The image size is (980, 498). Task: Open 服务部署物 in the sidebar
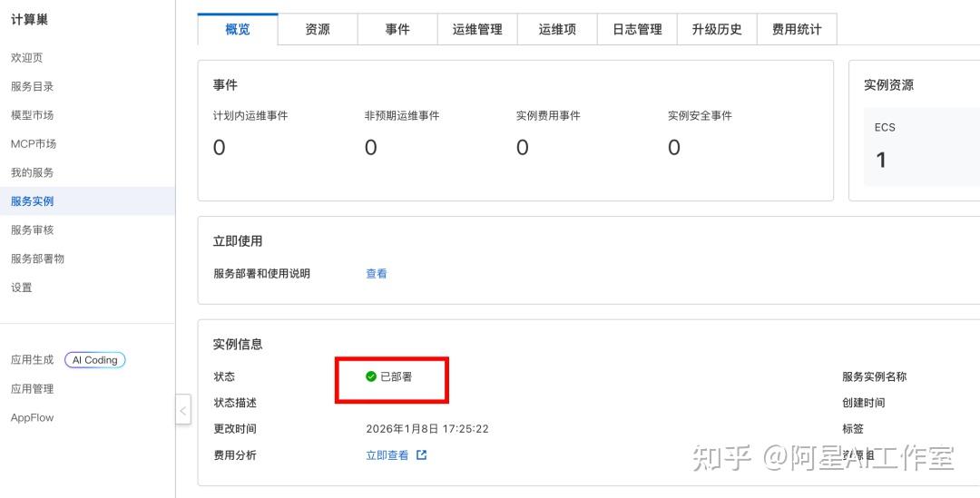pos(37,259)
